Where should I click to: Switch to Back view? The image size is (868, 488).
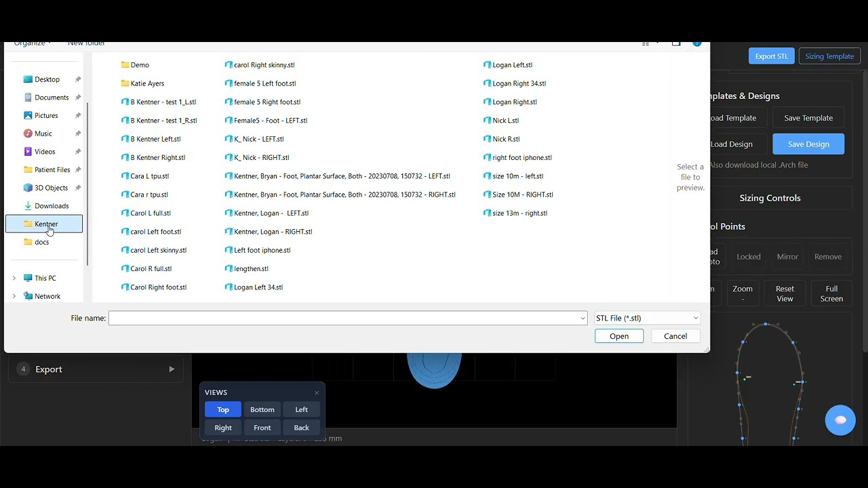click(302, 428)
